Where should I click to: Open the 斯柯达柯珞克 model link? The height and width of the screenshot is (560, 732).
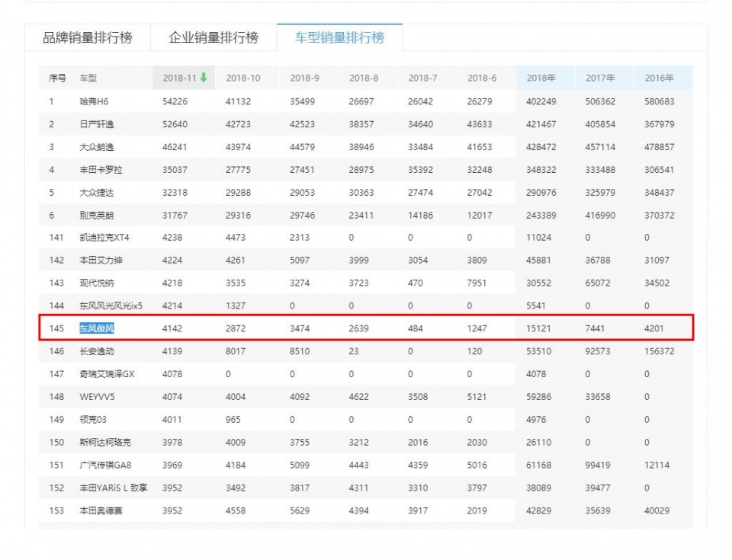(x=105, y=442)
